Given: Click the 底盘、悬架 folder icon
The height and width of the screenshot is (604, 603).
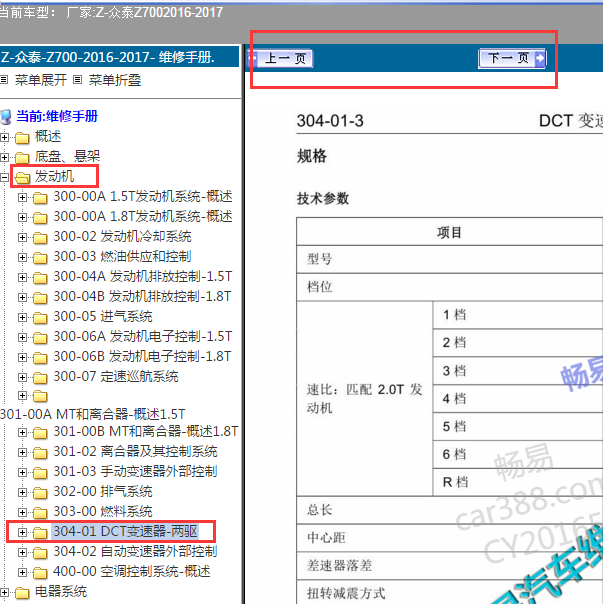Looking at the screenshot, I should pyautogui.click(x=22, y=157).
